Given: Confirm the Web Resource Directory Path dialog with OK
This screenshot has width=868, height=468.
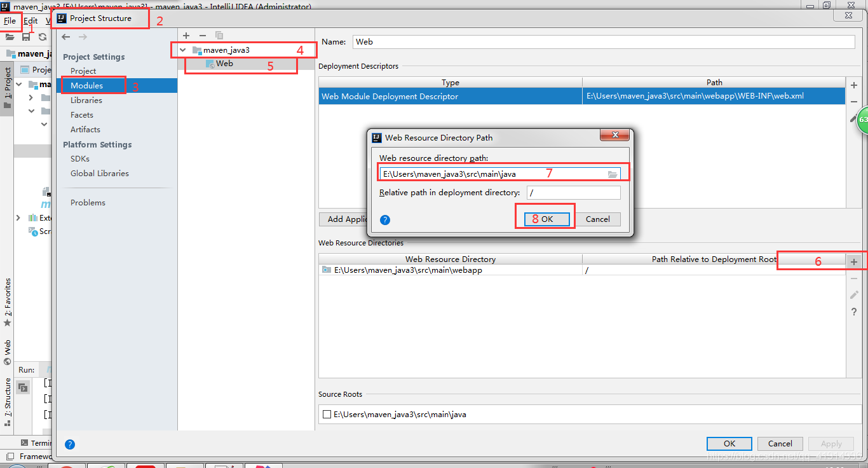Looking at the screenshot, I should tap(547, 219).
